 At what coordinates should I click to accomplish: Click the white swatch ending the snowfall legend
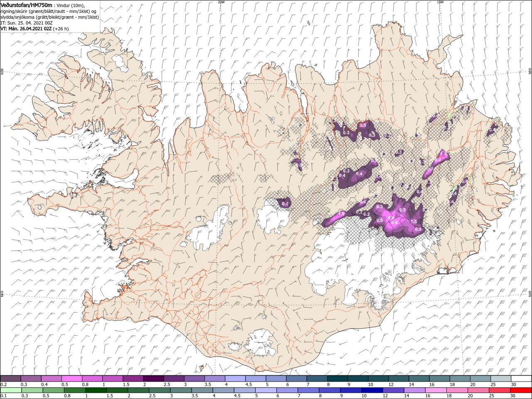click(521, 378)
